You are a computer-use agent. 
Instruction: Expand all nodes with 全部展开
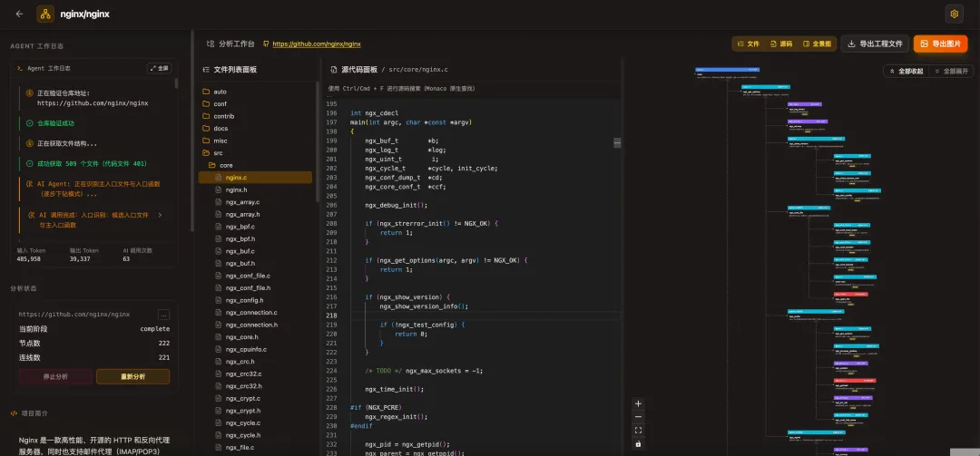pyautogui.click(x=951, y=72)
